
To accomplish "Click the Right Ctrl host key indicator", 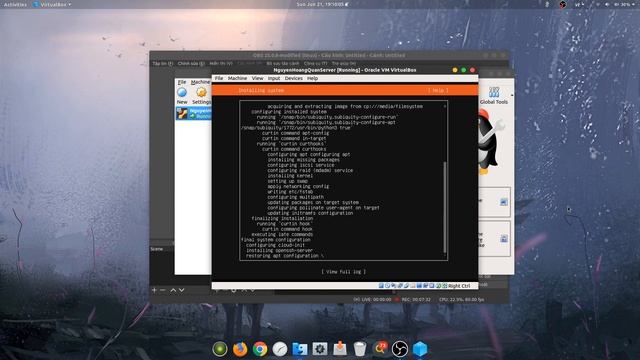I will click(459, 286).
